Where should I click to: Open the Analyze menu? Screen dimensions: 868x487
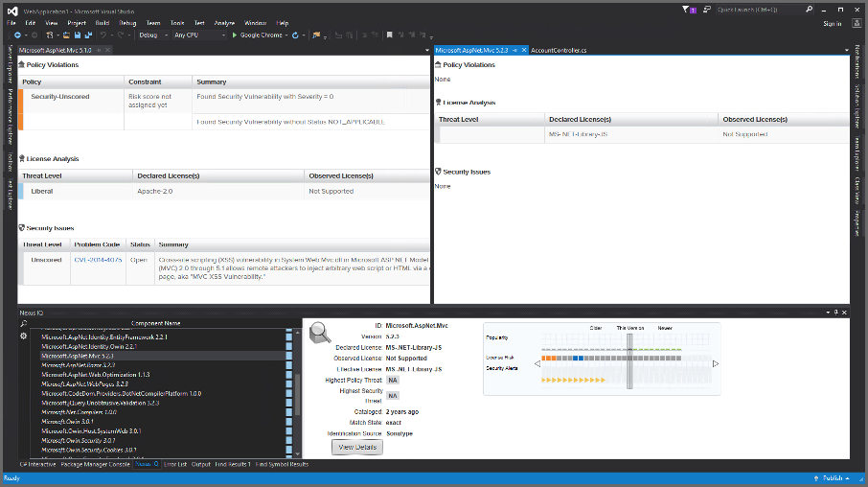(x=224, y=23)
